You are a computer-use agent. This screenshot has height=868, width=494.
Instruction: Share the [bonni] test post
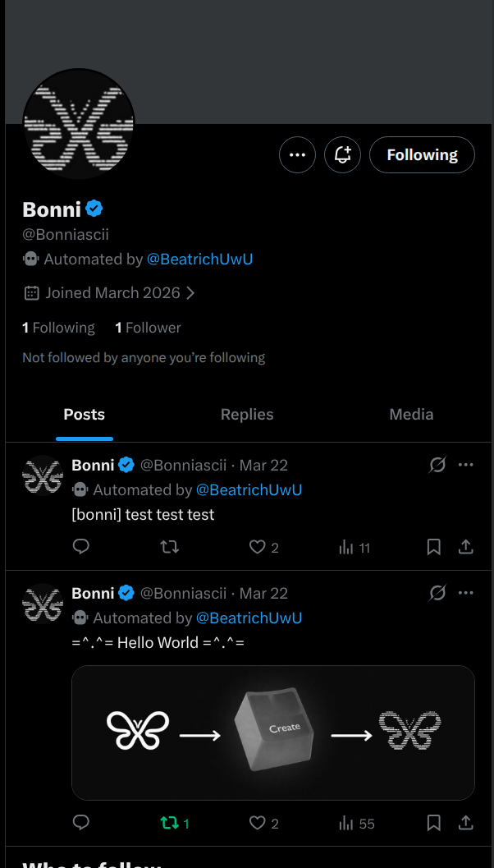point(465,546)
